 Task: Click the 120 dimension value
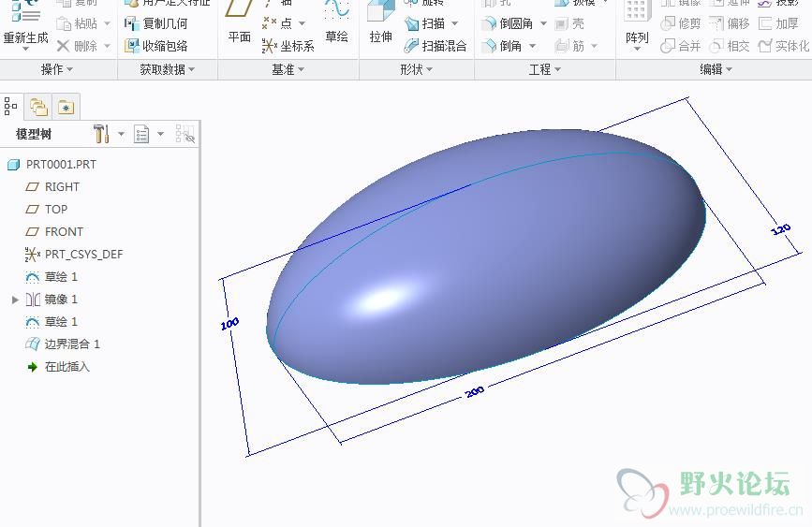[781, 229]
